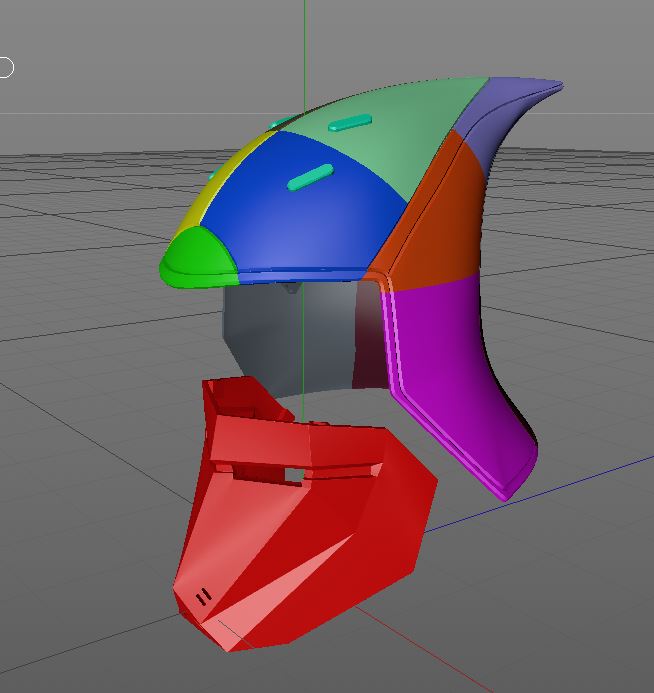Click the partial rounded button at left edge
The width and height of the screenshot is (654, 693).
coord(6,68)
